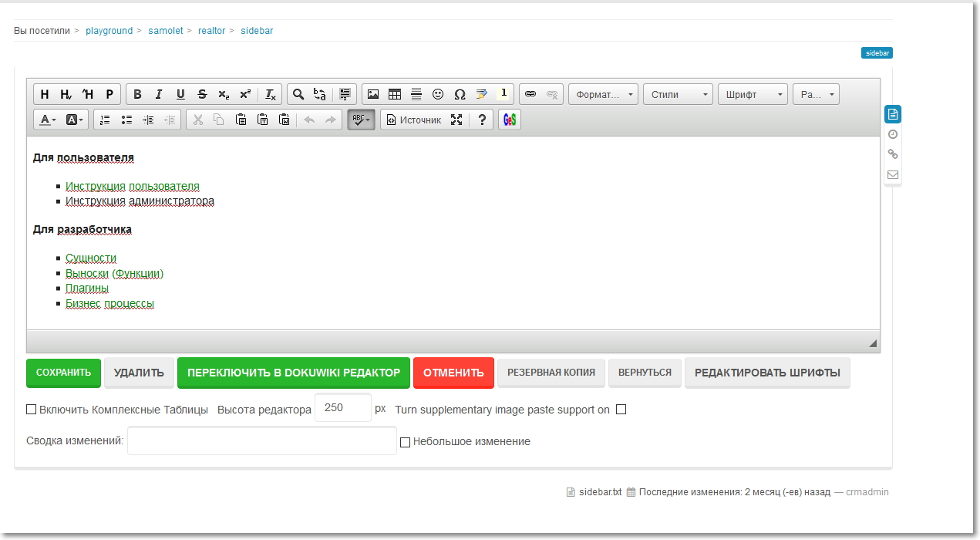Insert special character (Omega icon)
Viewport: 980px width, 540px height.
pos(460,94)
